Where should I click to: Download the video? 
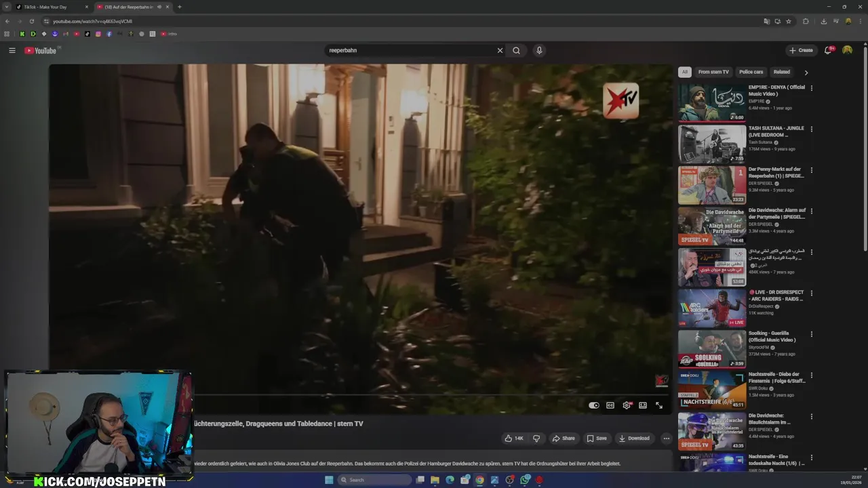coord(634,439)
